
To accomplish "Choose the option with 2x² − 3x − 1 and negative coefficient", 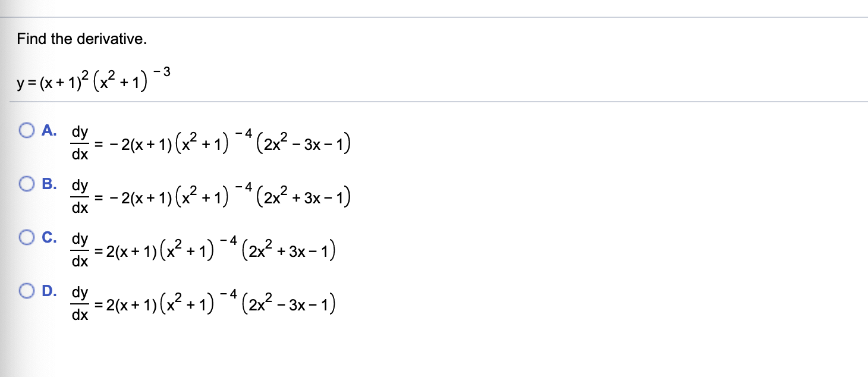I will tap(26, 131).
